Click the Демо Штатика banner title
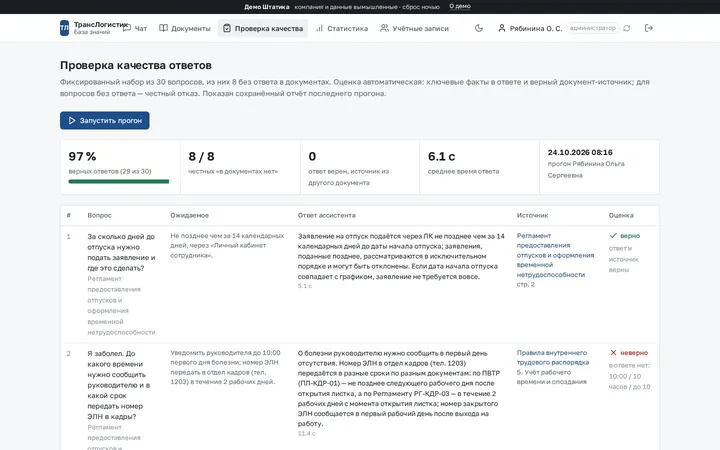Screen dimensions: 720x450 (266, 7)
